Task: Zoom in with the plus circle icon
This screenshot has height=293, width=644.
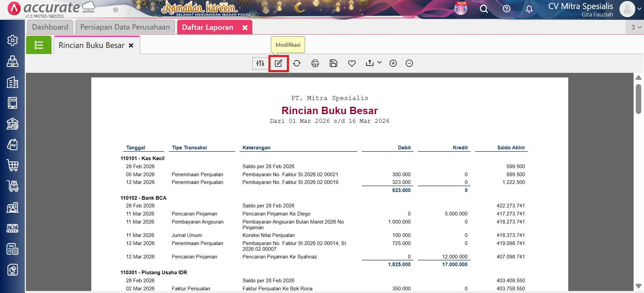Action: (x=393, y=63)
